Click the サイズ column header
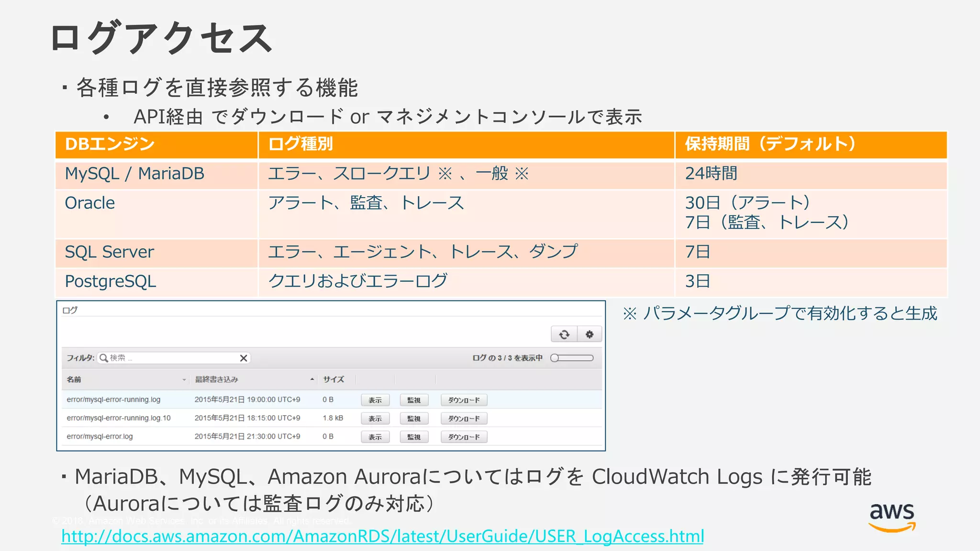 point(334,379)
